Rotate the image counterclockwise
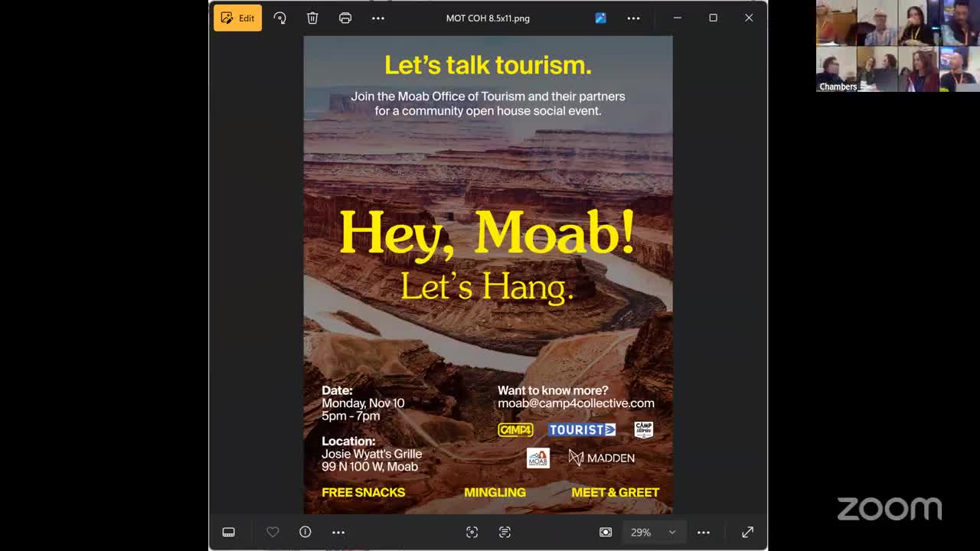980x551 pixels. (x=280, y=18)
